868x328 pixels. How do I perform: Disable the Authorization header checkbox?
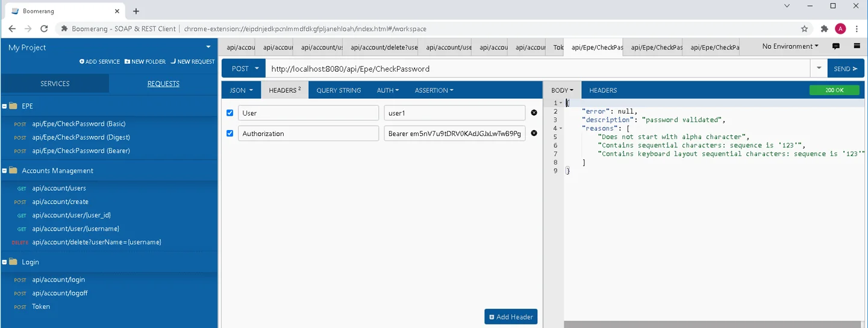click(x=229, y=133)
